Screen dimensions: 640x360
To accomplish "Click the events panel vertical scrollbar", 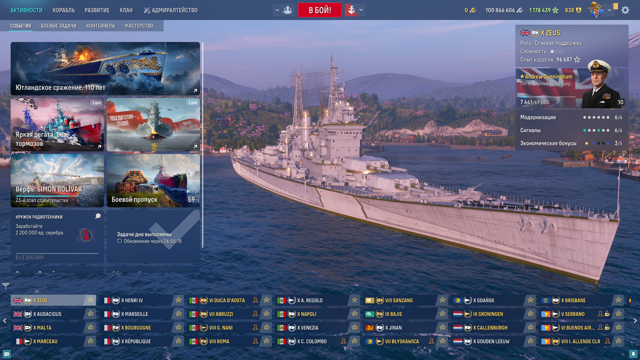I will click(x=202, y=145).
